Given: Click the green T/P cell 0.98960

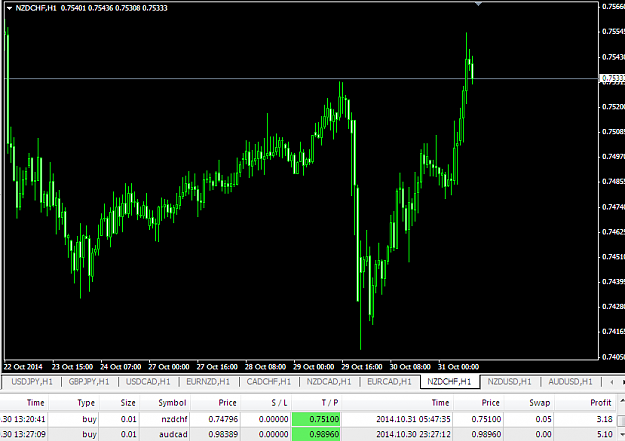Looking at the screenshot, I should pos(316,434).
